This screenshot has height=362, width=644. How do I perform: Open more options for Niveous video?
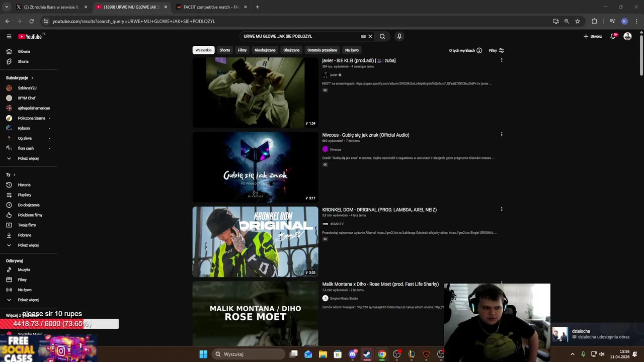tap(502, 135)
